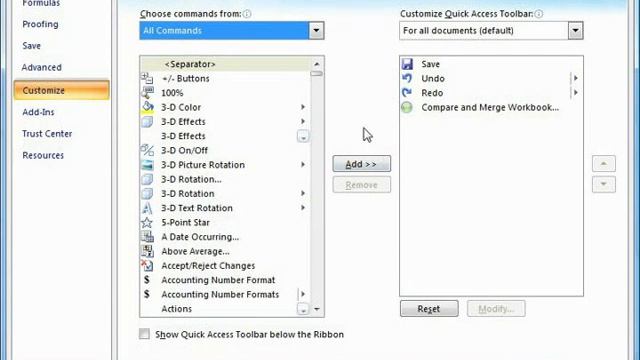The width and height of the screenshot is (640, 360).
Task: Open the Trust Center category
Action: (x=47, y=133)
